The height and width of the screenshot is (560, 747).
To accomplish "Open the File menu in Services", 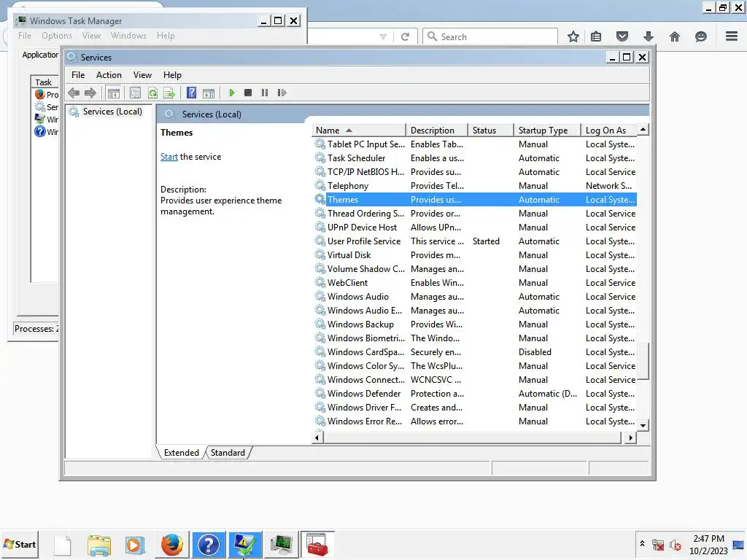I will click(78, 75).
